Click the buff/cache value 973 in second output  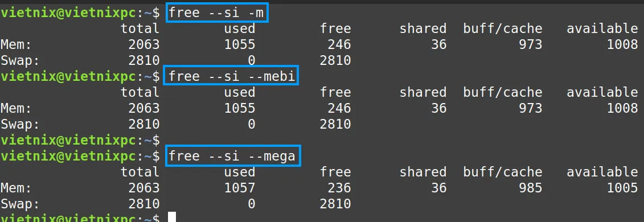pos(530,108)
